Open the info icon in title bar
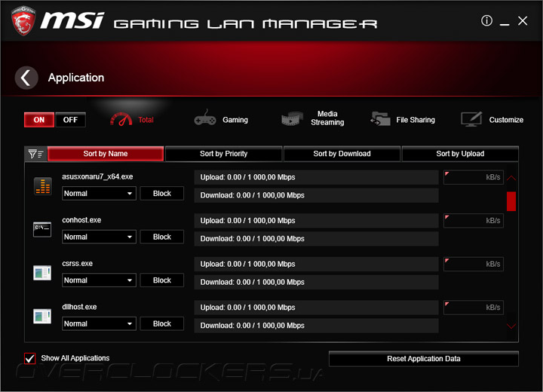Screen dimensions: 543x392 pyautogui.click(x=486, y=21)
